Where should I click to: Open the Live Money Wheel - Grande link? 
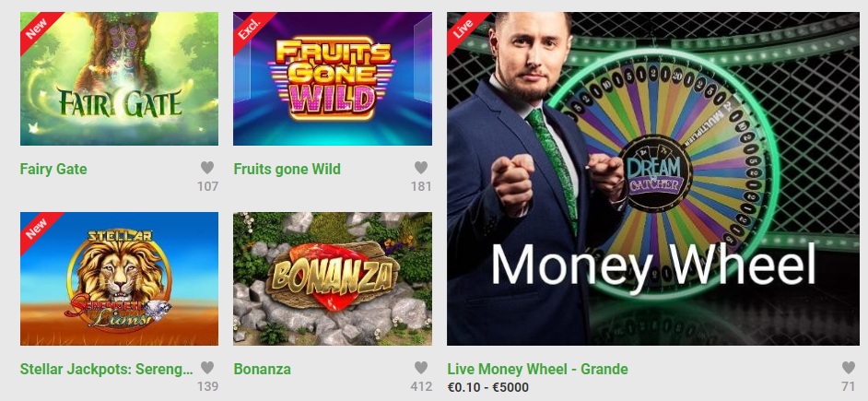click(537, 369)
